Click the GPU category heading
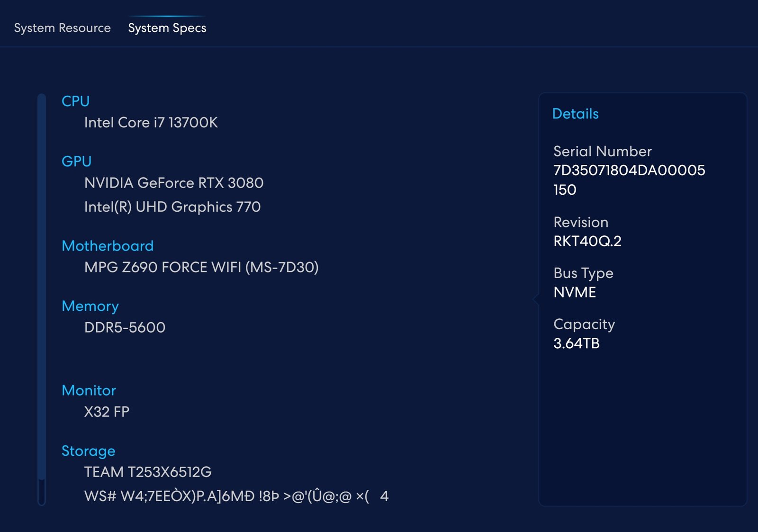This screenshot has height=532, width=758. pos(76,161)
